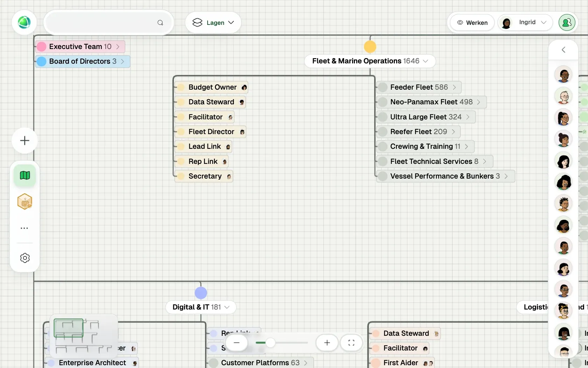Screen dimensions: 588x368
Task: Click the Budget Owner role avatar
Action: tap(244, 87)
